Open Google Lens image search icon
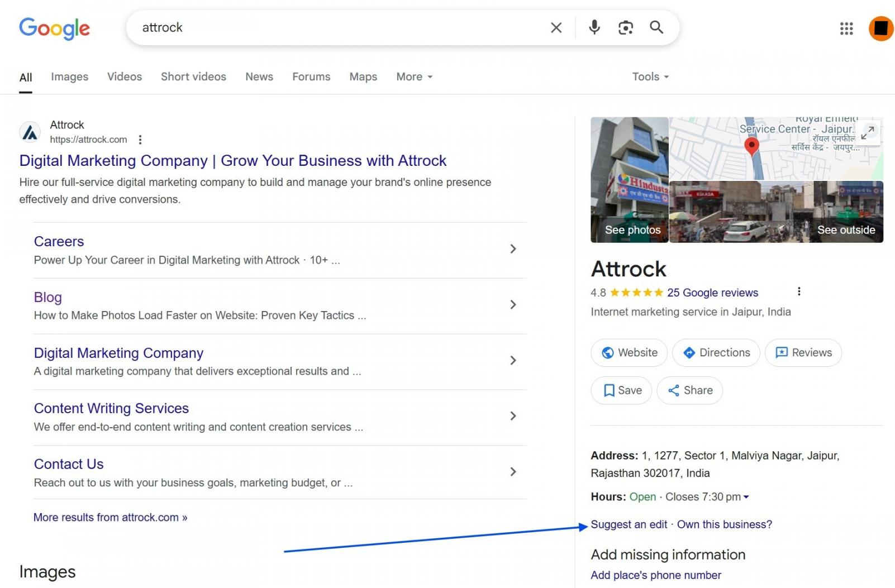The height and width of the screenshot is (588, 895). (626, 27)
